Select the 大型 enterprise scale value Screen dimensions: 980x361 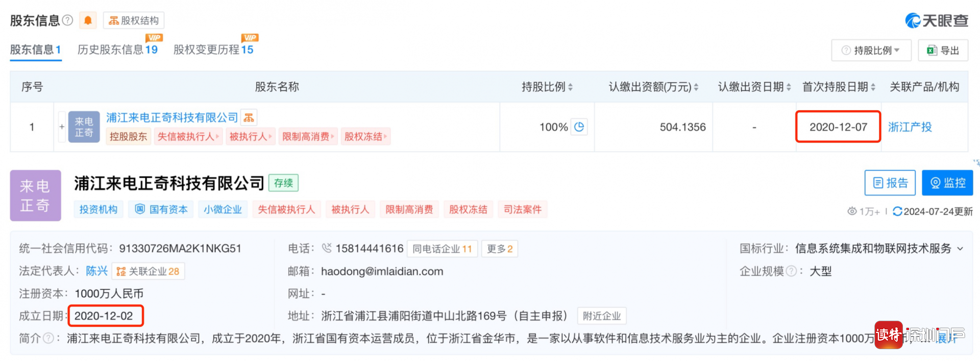coord(821,271)
